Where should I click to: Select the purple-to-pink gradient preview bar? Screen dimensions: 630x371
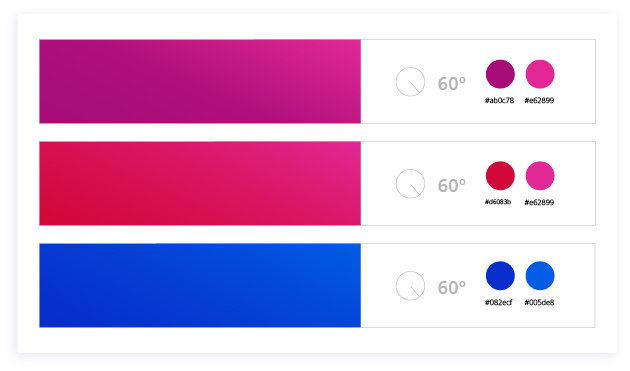(200, 81)
